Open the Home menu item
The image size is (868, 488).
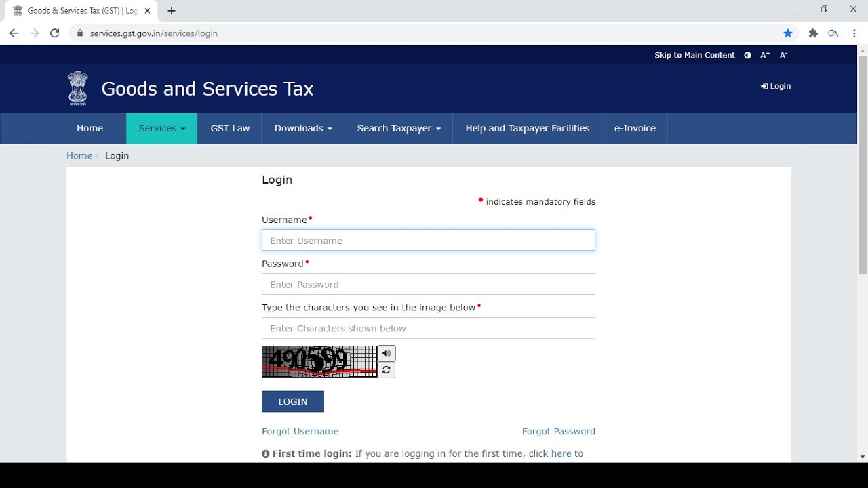point(90,128)
